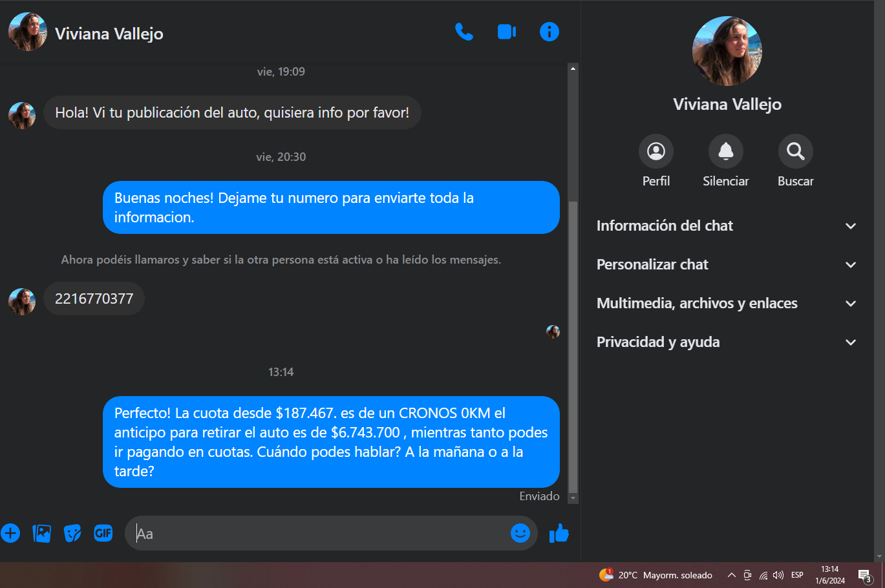The height and width of the screenshot is (588, 885).
Task: Silenciar notifications with the bell
Action: 726,161
